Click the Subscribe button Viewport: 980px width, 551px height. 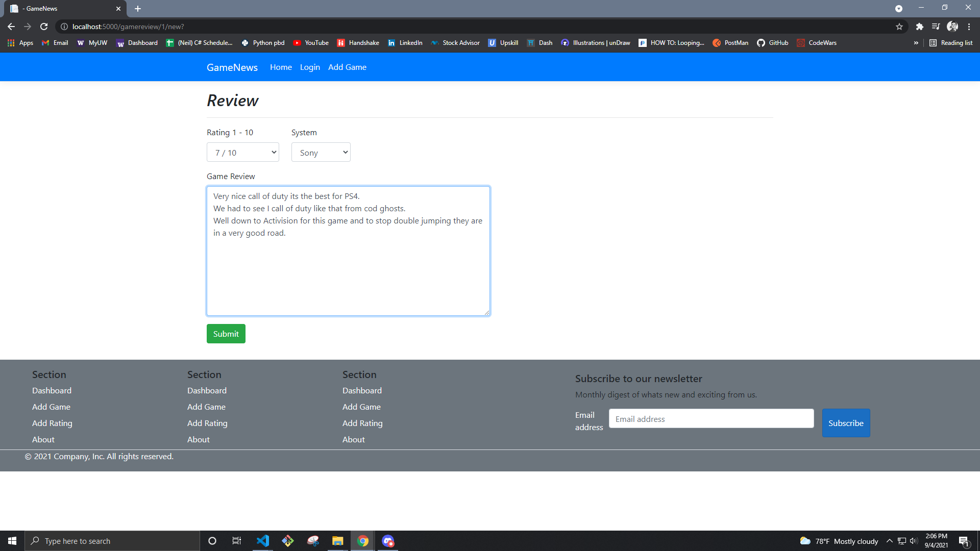pos(846,422)
